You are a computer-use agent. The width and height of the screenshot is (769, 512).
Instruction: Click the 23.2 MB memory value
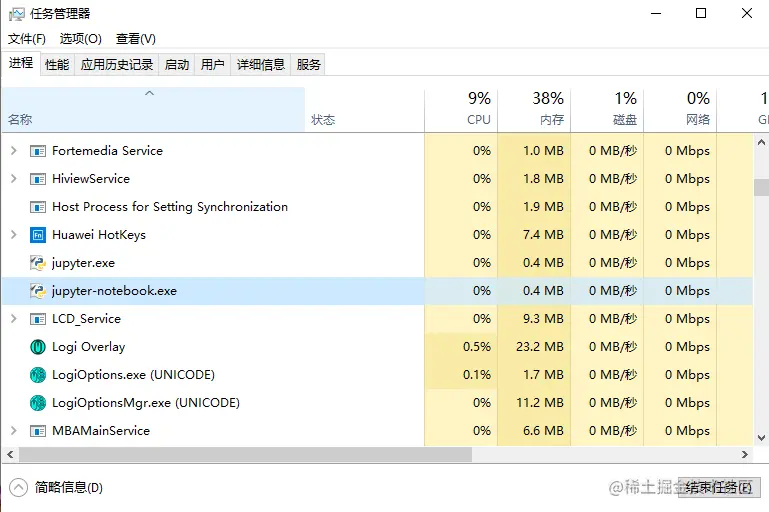point(540,347)
